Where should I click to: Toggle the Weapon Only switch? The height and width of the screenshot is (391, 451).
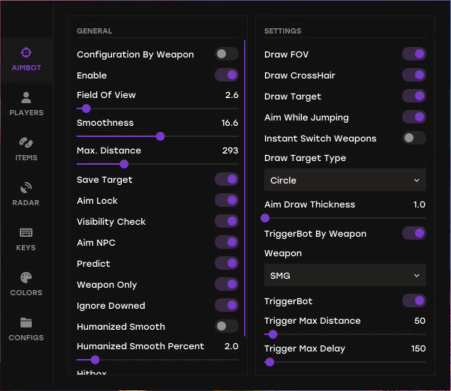pyautogui.click(x=227, y=284)
